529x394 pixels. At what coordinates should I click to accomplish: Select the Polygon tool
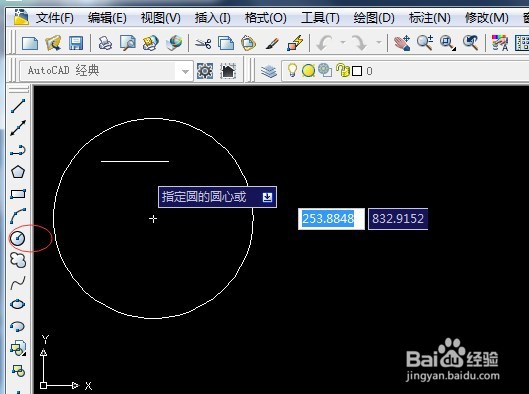click(18, 172)
